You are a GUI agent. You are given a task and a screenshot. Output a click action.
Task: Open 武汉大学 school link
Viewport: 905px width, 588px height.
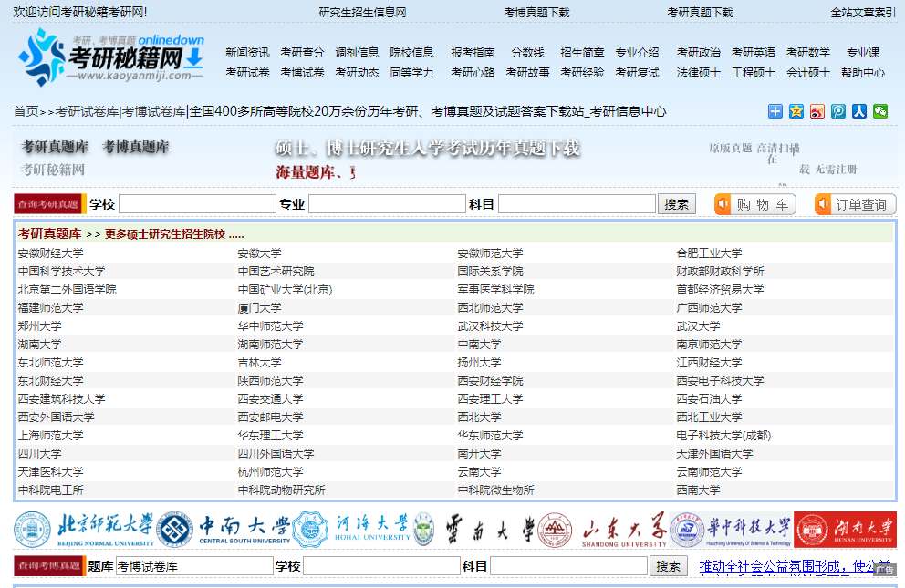[x=699, y=325]
